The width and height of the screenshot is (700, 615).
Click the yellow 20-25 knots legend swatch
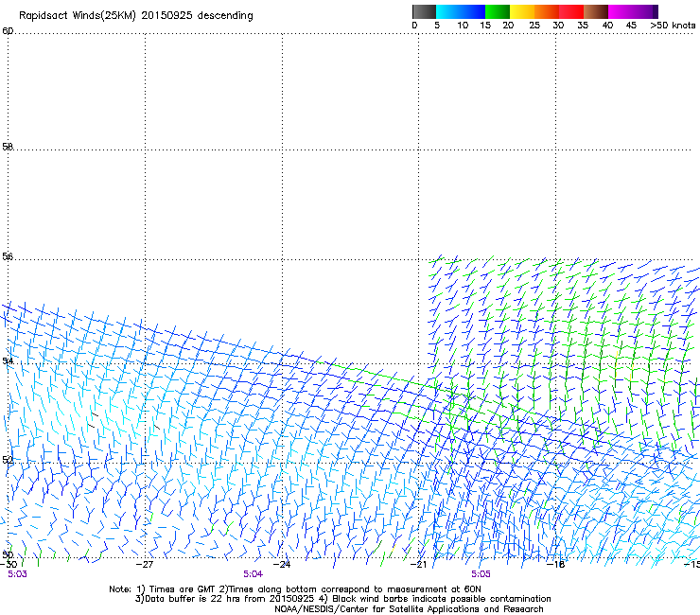pyautogui.click(x=522, y=11)
